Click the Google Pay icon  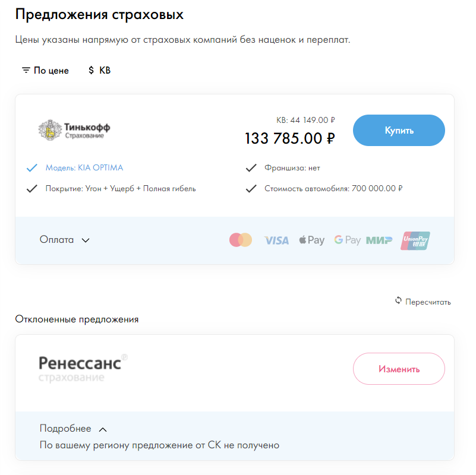(x=347, y=240)
